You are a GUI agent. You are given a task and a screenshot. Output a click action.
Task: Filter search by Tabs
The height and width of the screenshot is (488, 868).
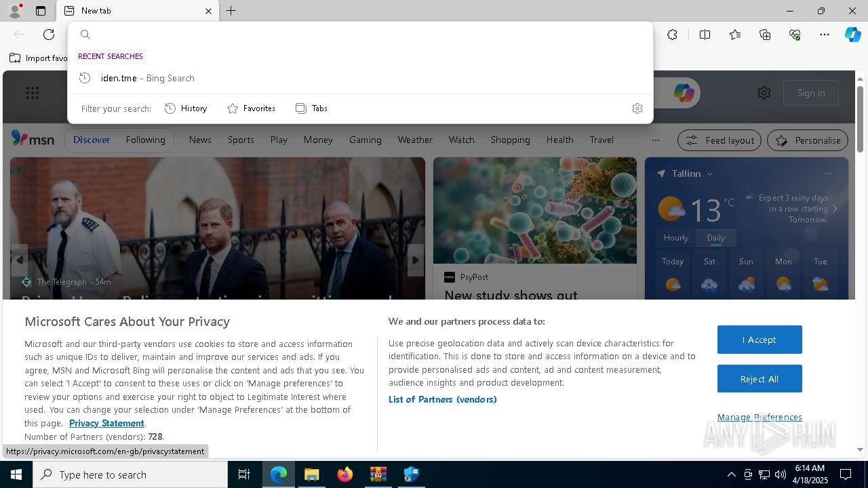tap(312, 108)
